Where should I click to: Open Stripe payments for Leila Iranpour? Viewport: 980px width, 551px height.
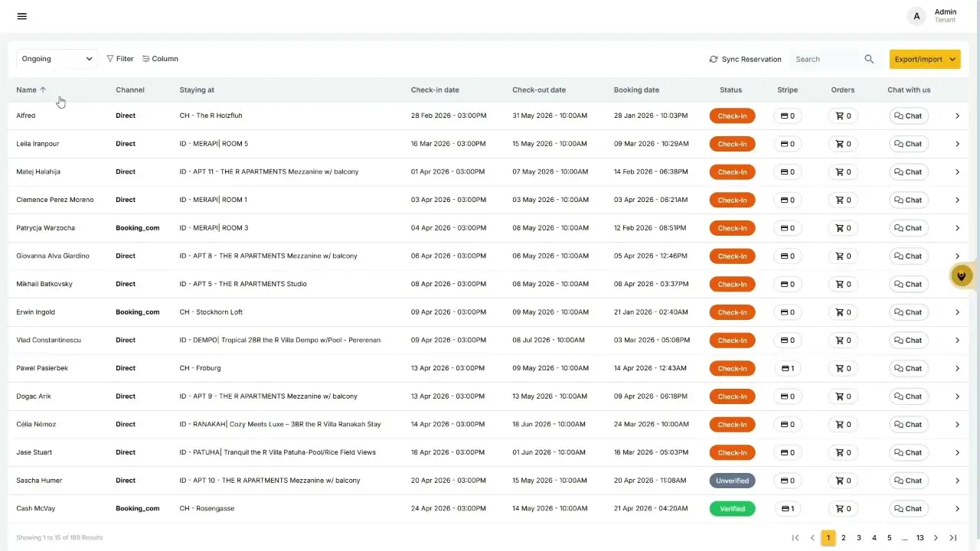(x=787, y=144)
